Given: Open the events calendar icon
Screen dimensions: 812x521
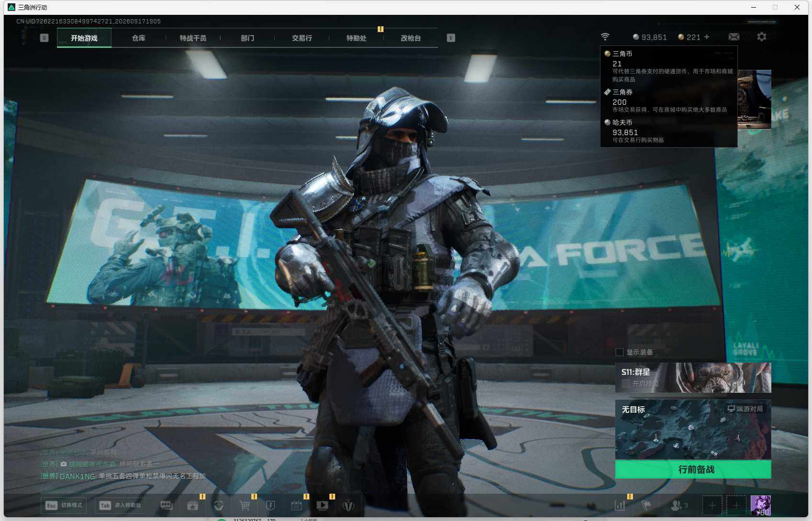Looking at the screenshot, I should pos(296,506).
